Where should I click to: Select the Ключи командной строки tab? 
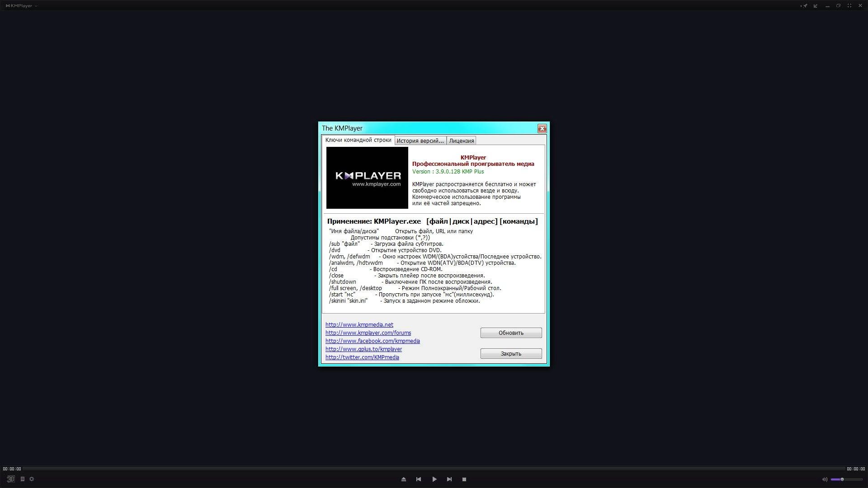coord(358,140)
